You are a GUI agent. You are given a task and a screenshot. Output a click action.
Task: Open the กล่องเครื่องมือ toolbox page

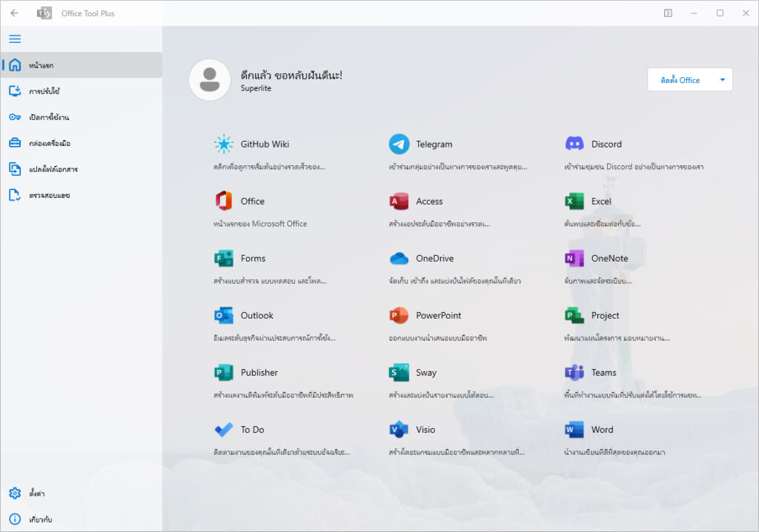click(82, 143)
